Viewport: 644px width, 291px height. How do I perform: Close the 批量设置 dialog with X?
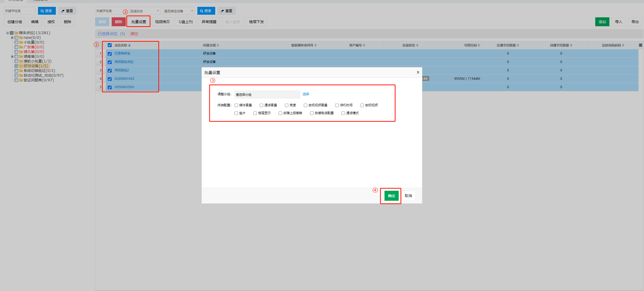tap(418, 72)
